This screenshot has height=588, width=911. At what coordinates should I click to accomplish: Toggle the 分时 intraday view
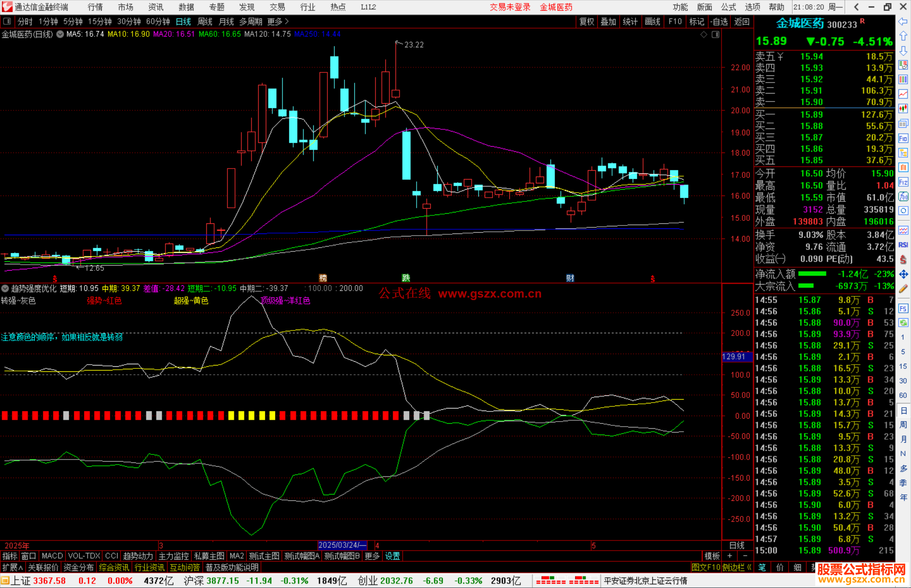pos(25,21)
